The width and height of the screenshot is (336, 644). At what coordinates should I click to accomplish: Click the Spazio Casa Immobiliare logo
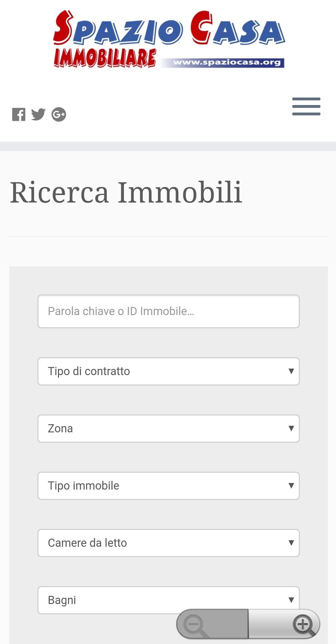[x=169, y=39]
